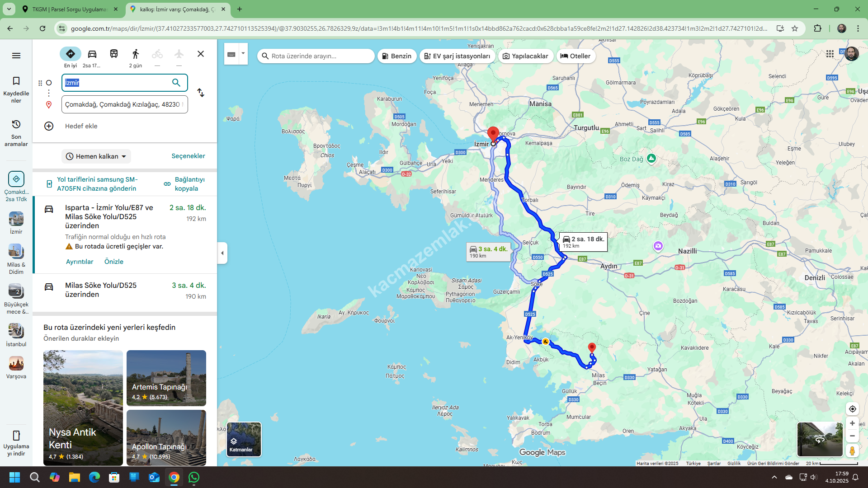Viewport: 868px width, 488px height.
Task: Select the public transit mode icon
Action: tap(113, 54)
